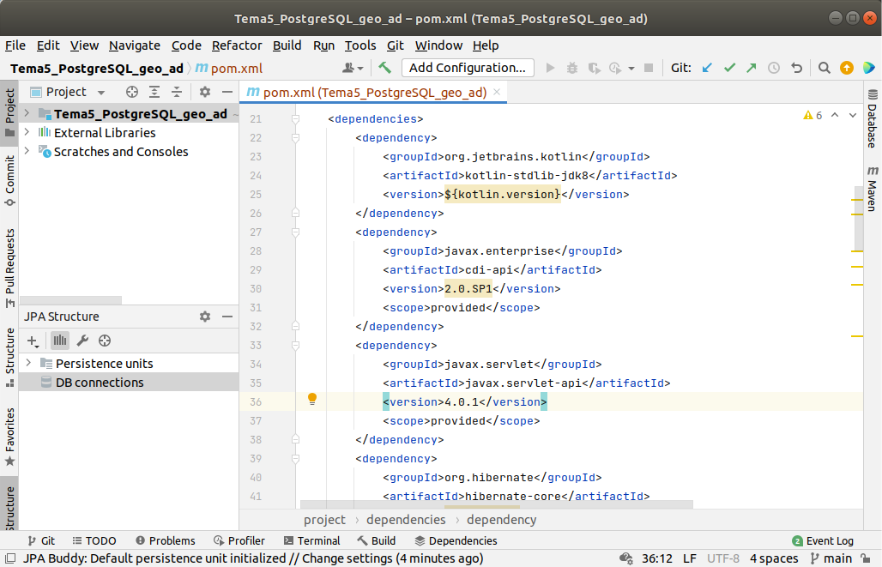
Task: Open the Profiler tool window
Action: pyautogui.click(x=239, y=541)
